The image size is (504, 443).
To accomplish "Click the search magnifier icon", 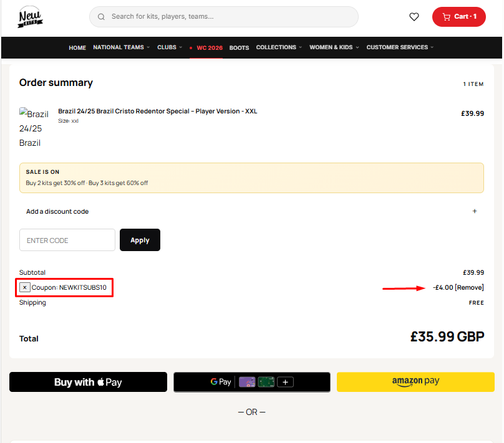I will coord(101,17).
